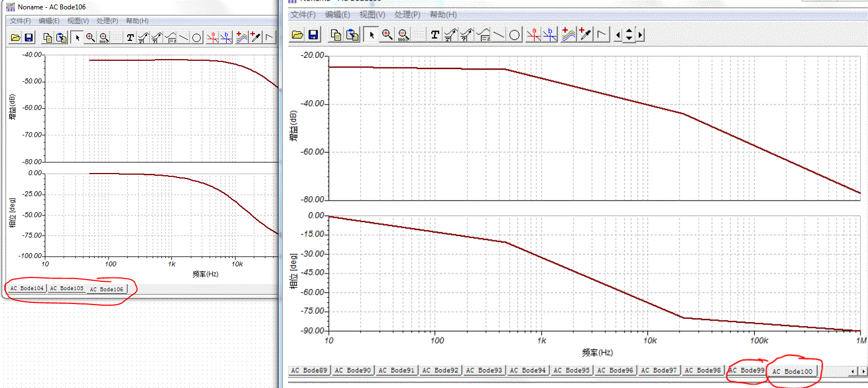Click Paste icon in right window

tap(352, 35)
